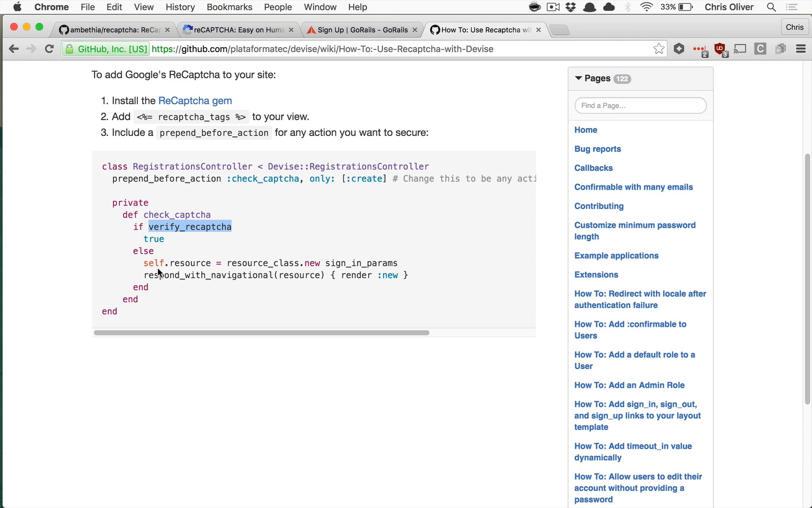Click the hexagon extension icon in toolbar
812x508 pixels.
(x=679, y=49)
